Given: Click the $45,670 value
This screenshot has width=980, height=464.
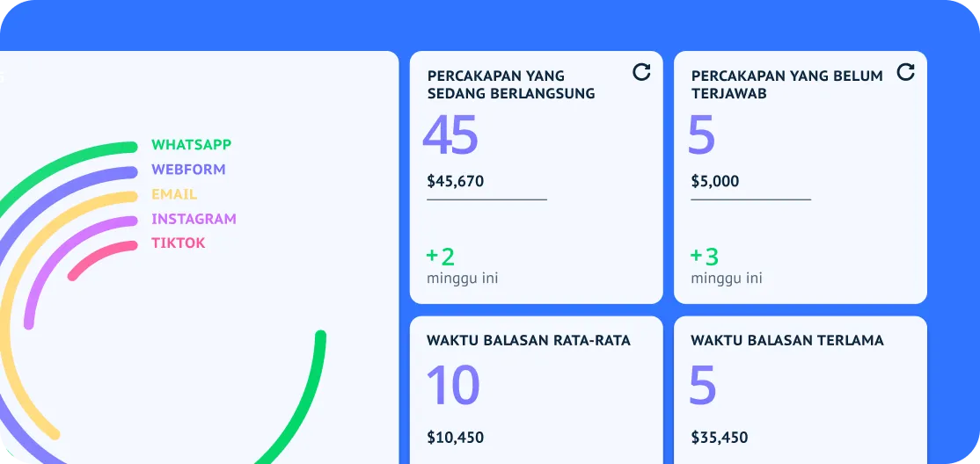Looking at the screenshot, I should click(455, 182).
